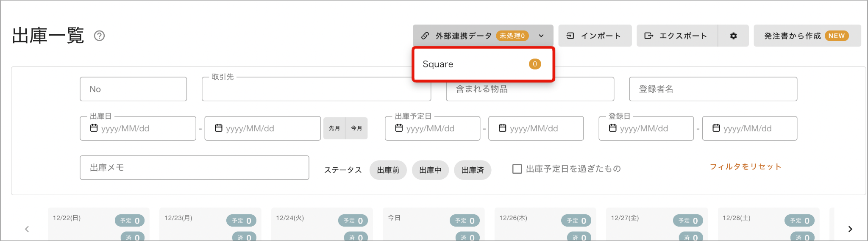Open calendar icon for 出庫予定日 start date
This screenshot has width=868, height=241.
pos(399,128)
